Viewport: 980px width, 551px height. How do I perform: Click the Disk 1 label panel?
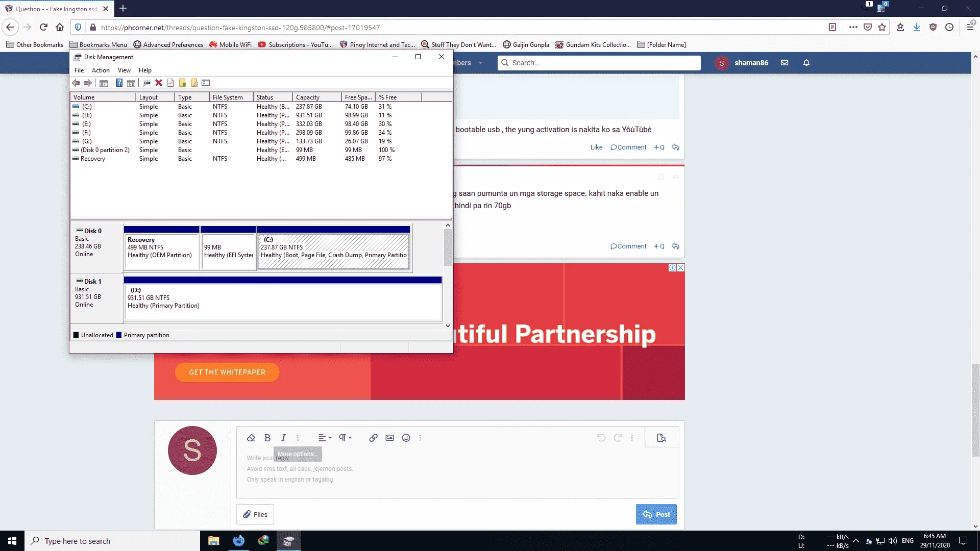click(x=96, y=298)
